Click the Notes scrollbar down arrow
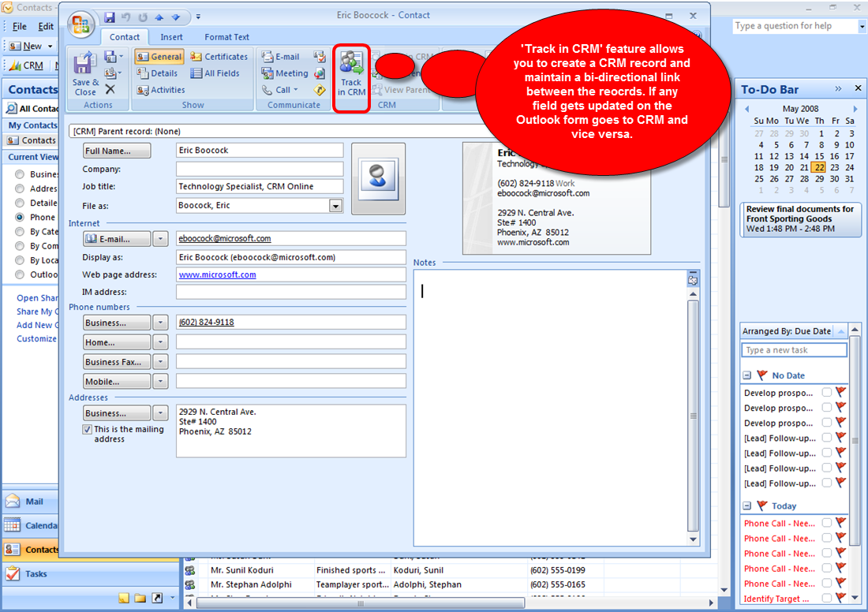Screen dimensions: 868x612 point(693,539)
